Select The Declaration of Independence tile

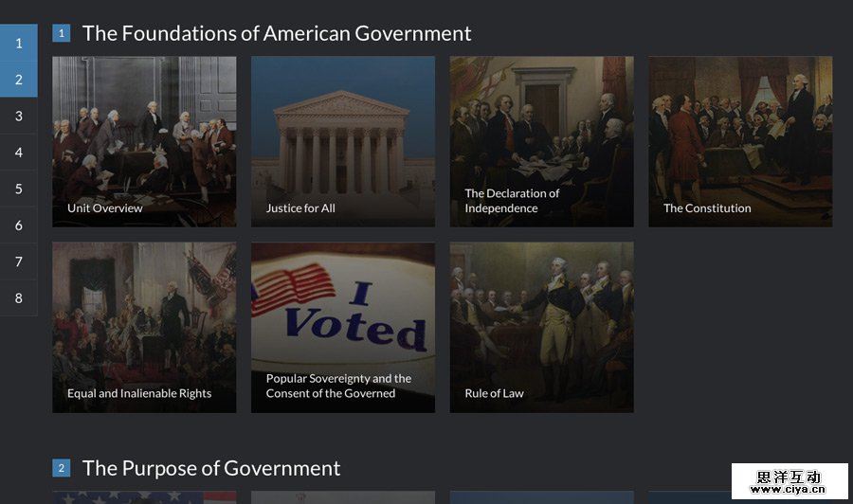point(541,141)
